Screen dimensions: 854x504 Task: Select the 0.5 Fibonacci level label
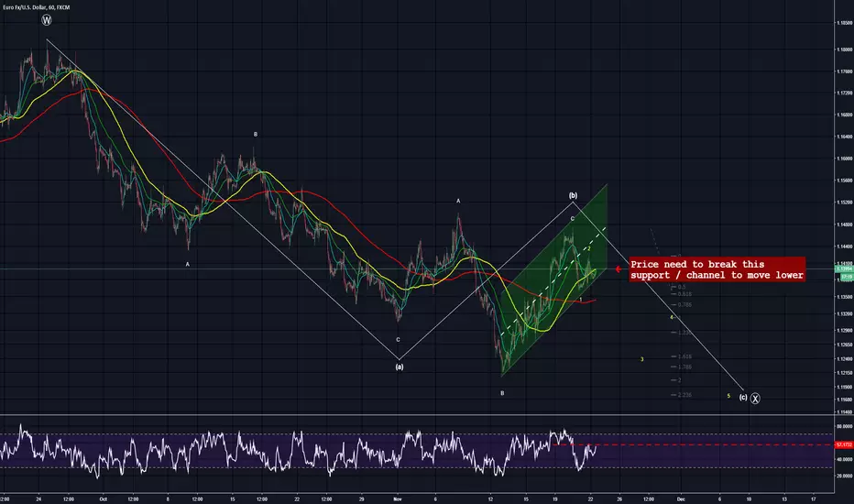[x=682, y=287]
